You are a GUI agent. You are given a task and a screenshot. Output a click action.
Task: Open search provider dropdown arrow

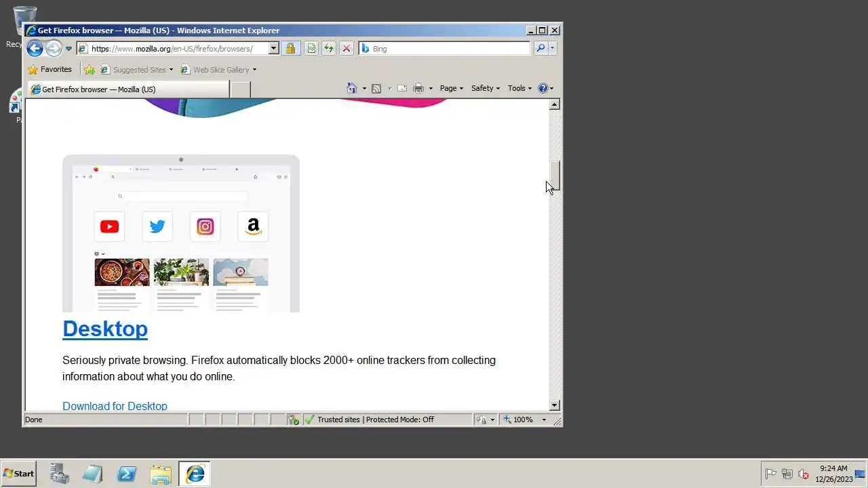click(552, 48)
